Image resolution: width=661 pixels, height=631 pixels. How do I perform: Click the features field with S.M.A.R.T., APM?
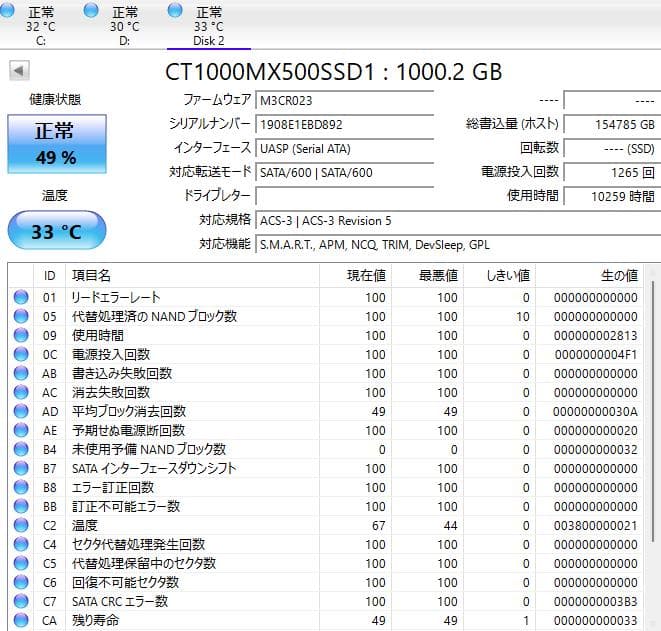458,245
